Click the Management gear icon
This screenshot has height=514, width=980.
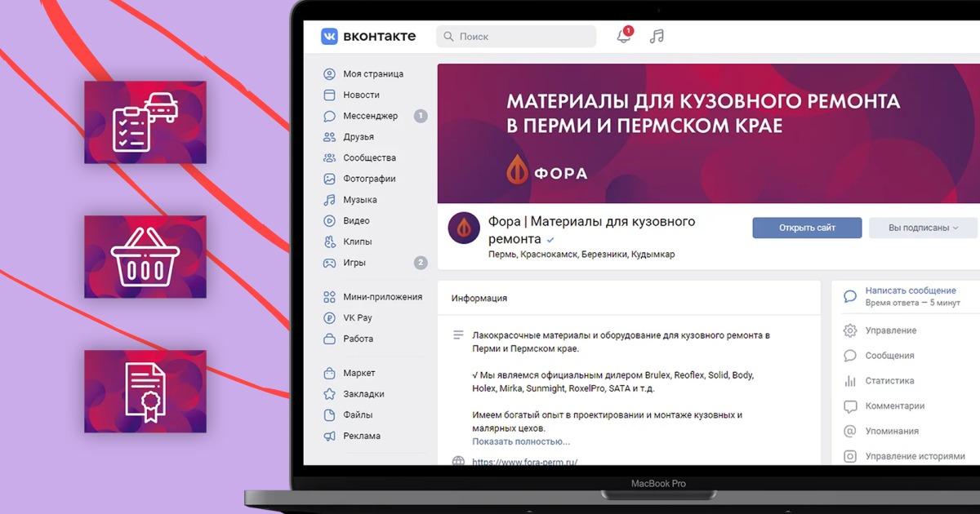[x=850, y=330]
